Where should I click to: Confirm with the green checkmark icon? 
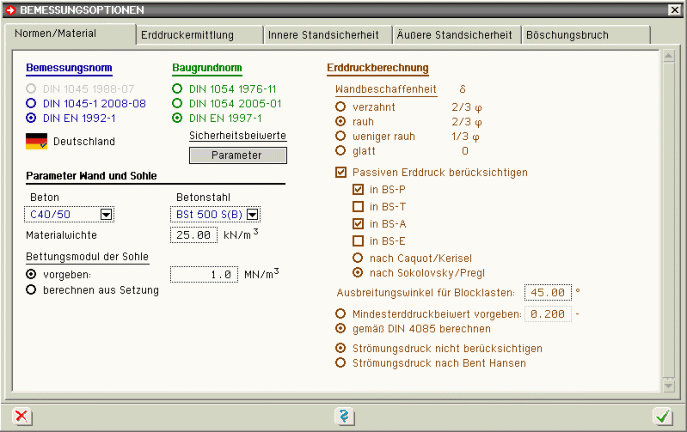tap(661, 416)
